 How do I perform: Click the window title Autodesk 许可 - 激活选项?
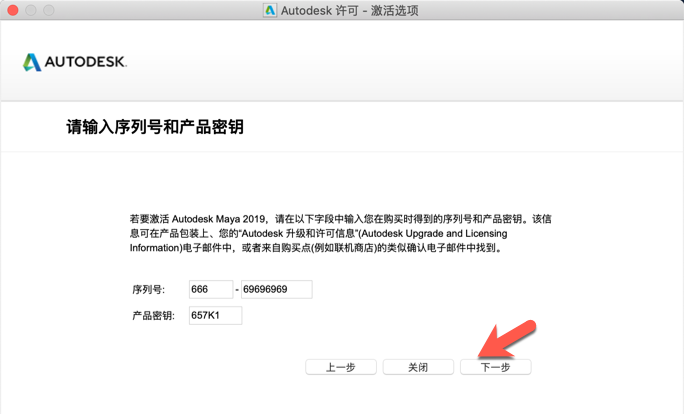tap(349, 10)
